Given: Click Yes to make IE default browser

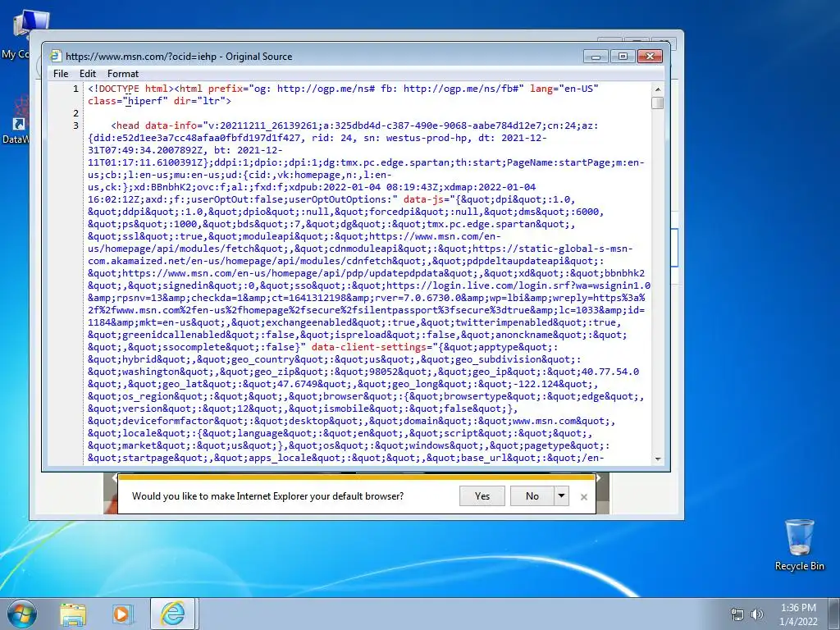Looking at the screenshot, I should (x=482, y=496).
